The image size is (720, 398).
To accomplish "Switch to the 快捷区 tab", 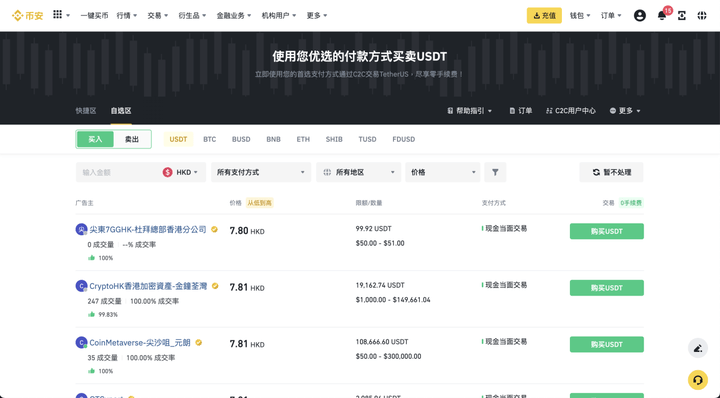I will [86, 111].
